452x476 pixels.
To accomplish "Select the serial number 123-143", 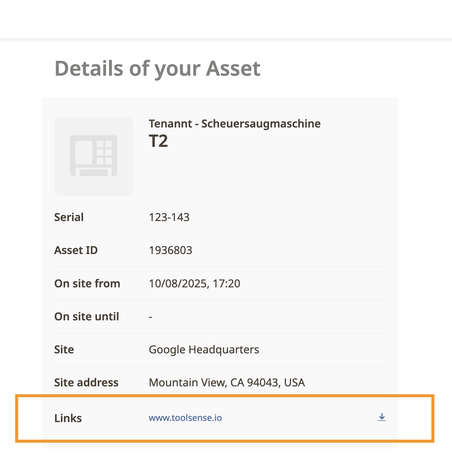I will [169, 217].
